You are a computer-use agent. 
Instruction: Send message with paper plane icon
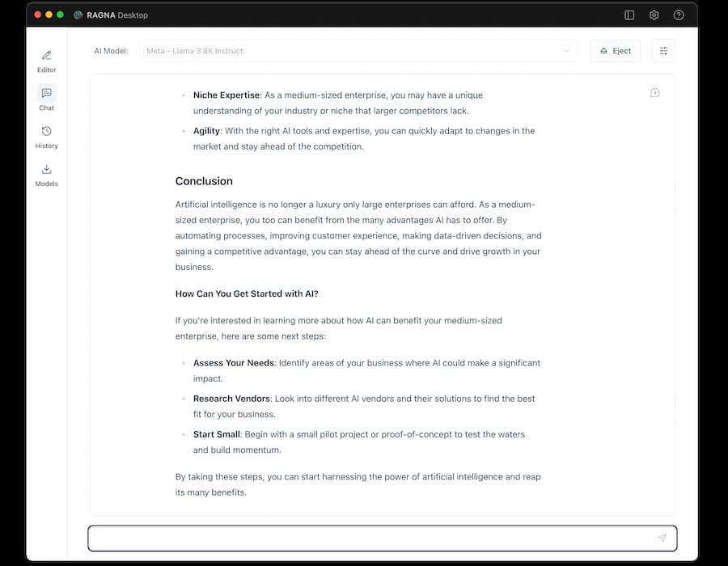pyautogui.click(x=662, y=539)
